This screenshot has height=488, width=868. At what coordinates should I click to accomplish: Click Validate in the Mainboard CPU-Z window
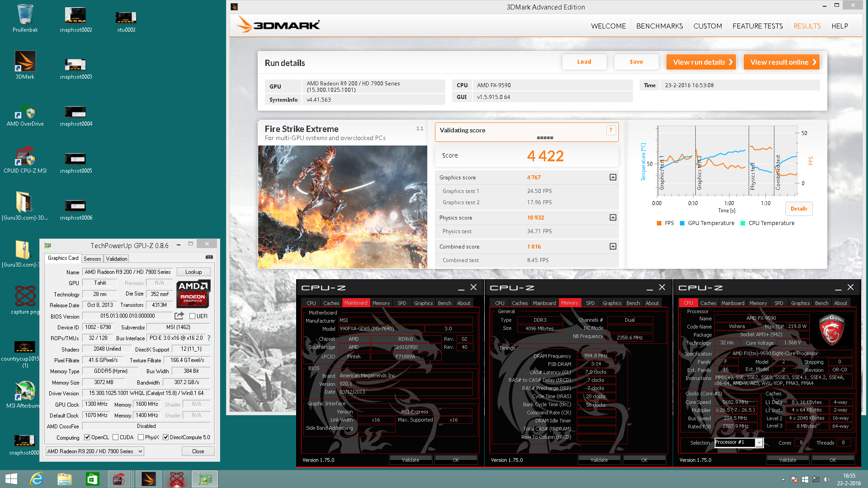pos(410,460)
